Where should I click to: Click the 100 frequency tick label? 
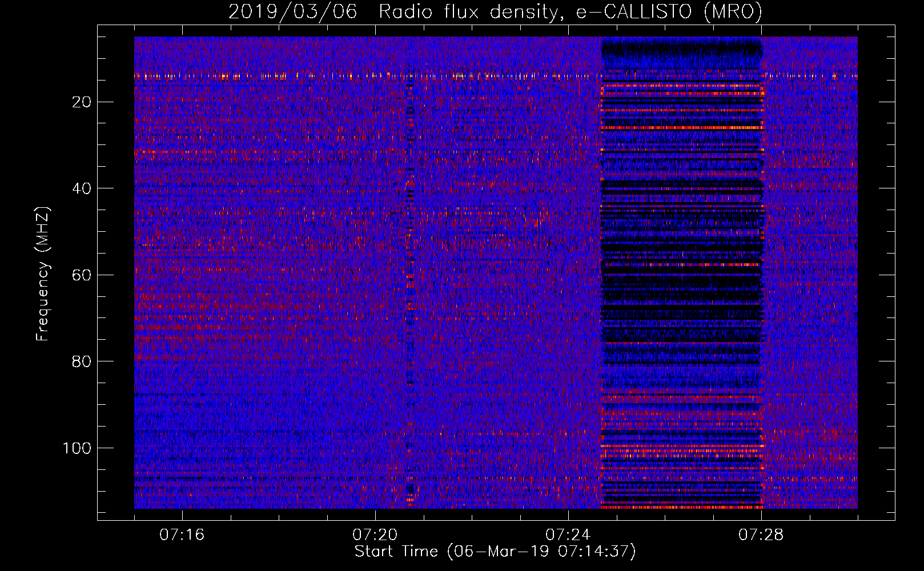[x=77, y=448]
